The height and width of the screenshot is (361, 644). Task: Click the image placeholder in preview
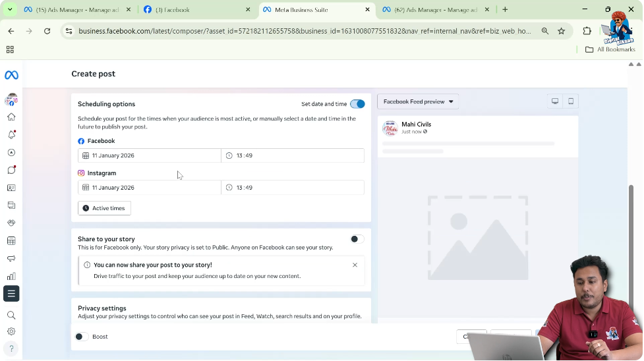click(x=478, y=238)
